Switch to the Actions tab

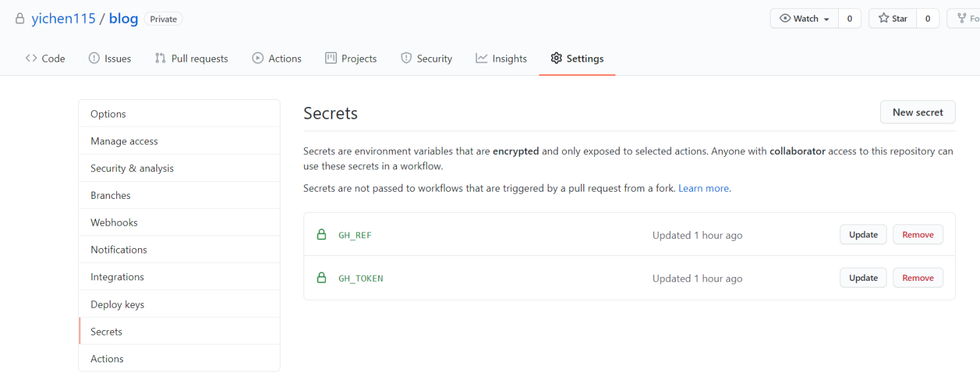277,58
